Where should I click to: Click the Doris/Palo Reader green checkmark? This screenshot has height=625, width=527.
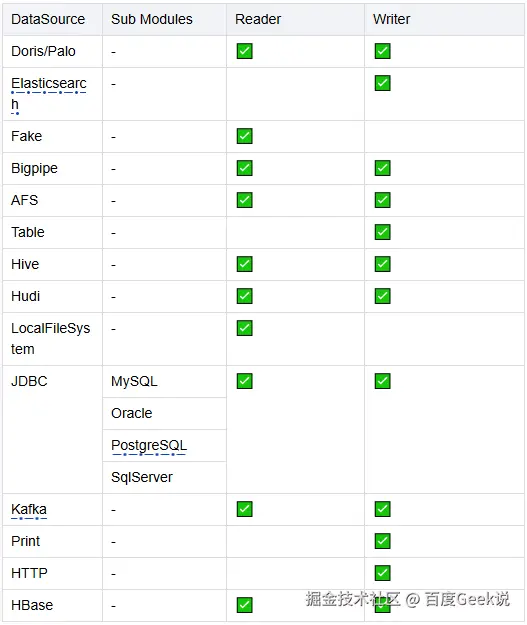tap(244, 51)
